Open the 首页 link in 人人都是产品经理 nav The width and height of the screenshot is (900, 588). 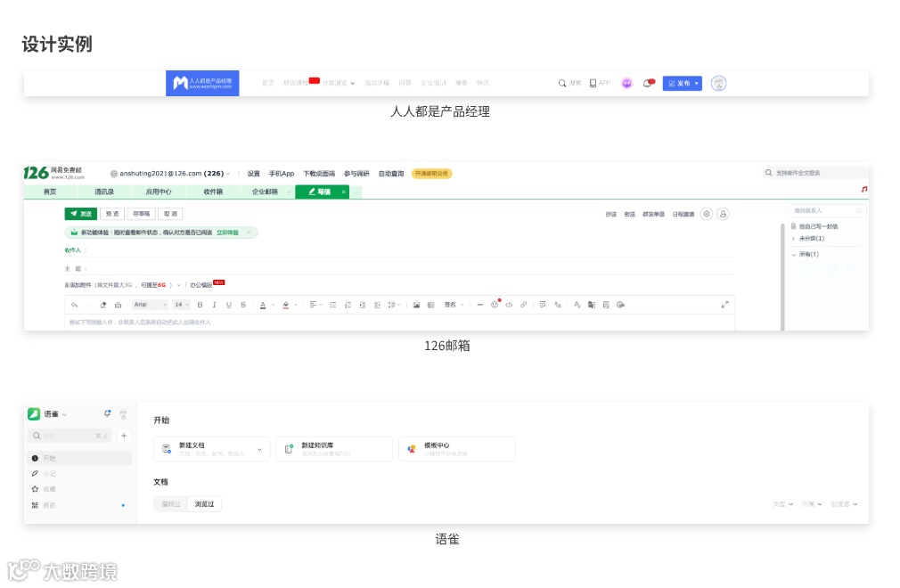268,83
